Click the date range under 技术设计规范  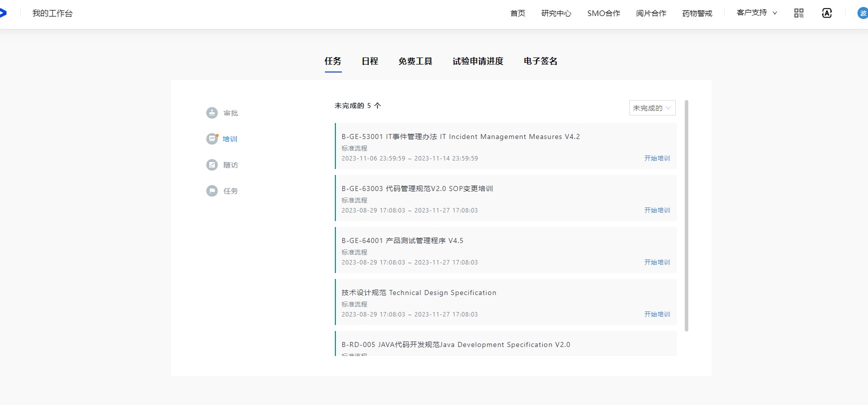point(409,314)
